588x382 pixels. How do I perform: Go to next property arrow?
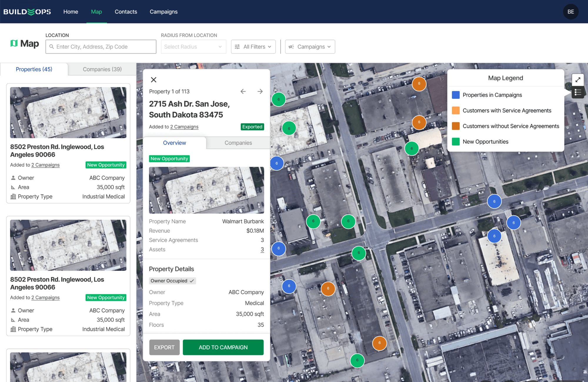click(260, 91)
